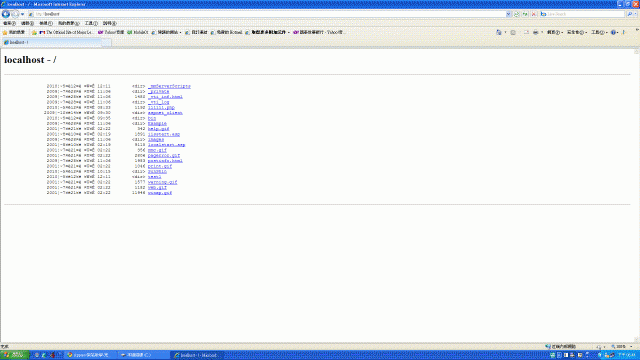
Task: Open the 檔案(F) File menu
Action: tap(9, 23)
